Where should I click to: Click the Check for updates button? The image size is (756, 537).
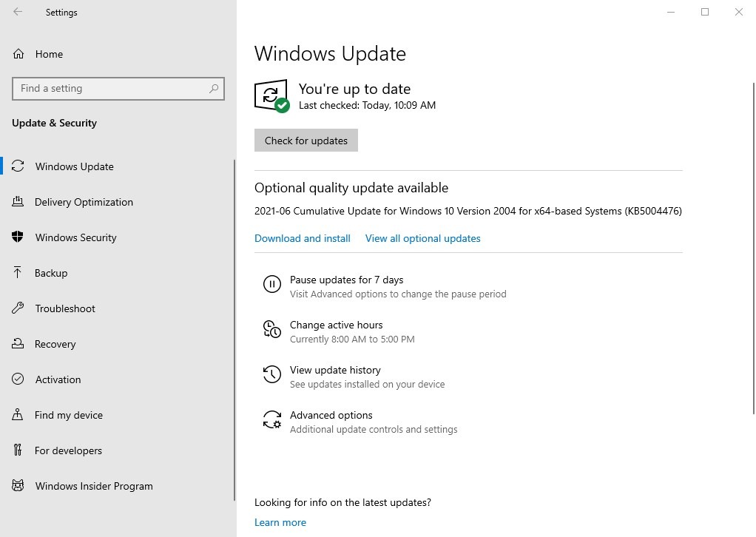point(306,141)
